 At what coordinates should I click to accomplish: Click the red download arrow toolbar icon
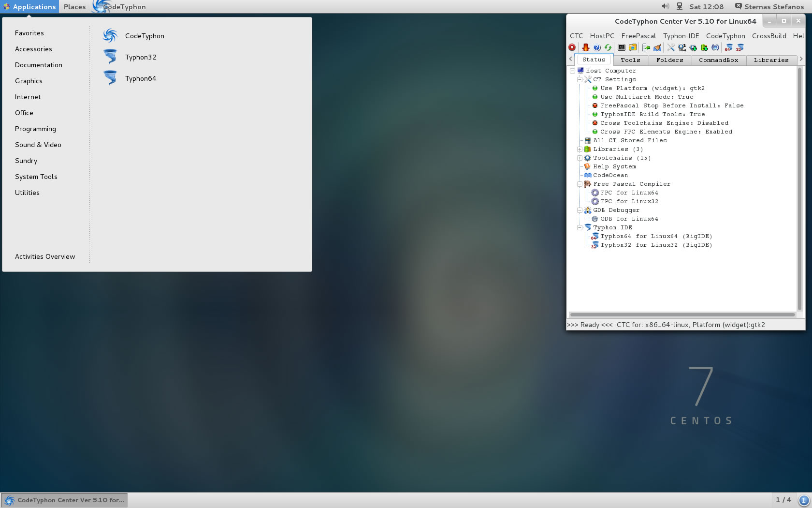585,47
